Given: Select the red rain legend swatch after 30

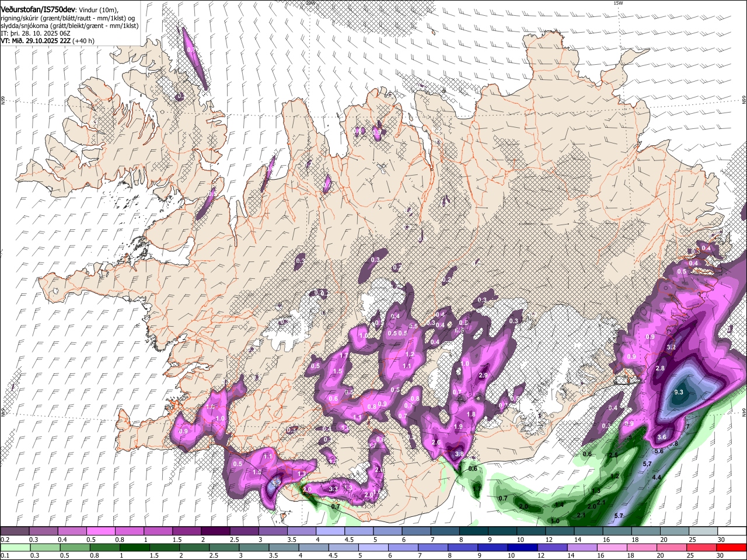Looking at the screenshot, I should click(x=731, y=547).
